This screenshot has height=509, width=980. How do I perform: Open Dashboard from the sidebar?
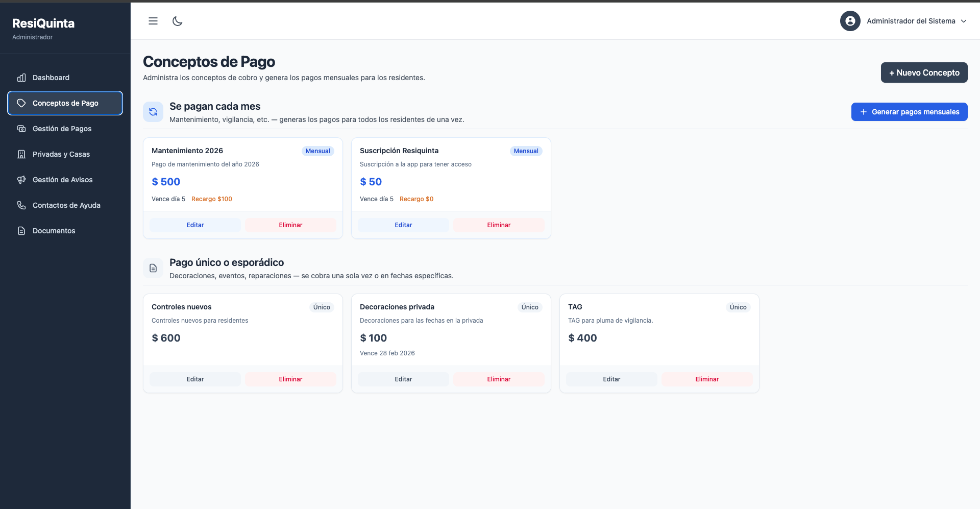(65, 78)
